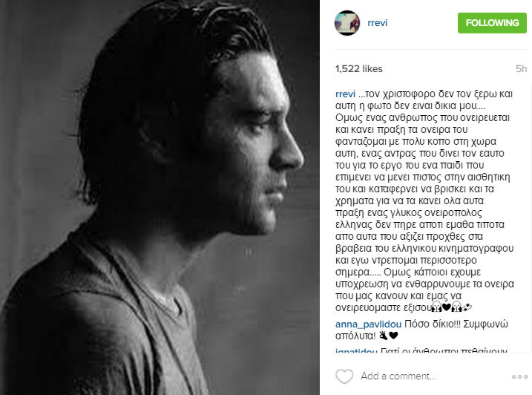Click the word likes beside the count
The width and height of the screenshot is (532, 395).
372,68
